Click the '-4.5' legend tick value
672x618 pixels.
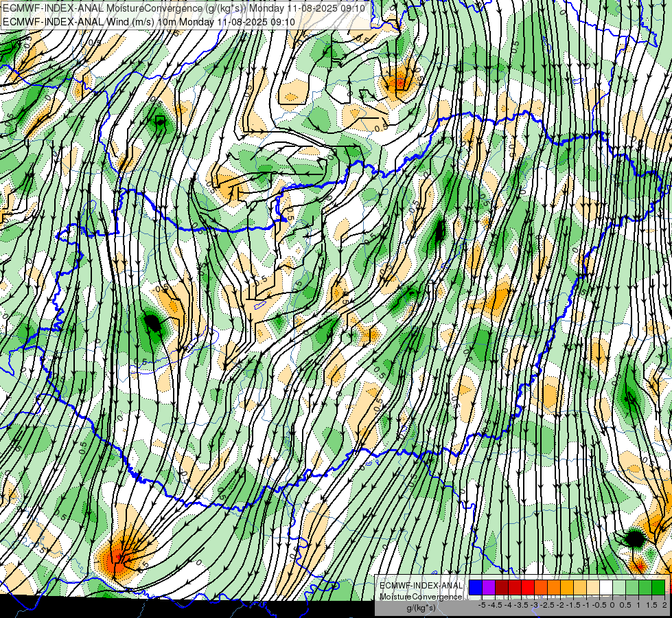[495, 605]
